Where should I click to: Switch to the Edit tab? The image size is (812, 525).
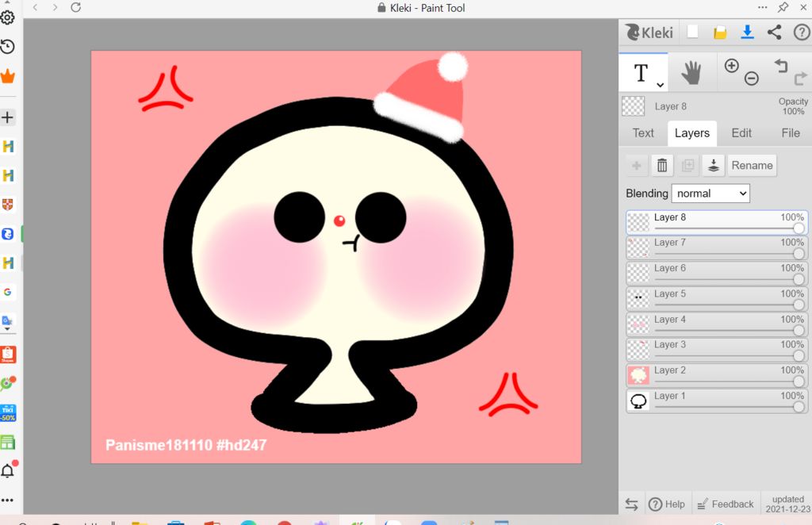[741, 133]
